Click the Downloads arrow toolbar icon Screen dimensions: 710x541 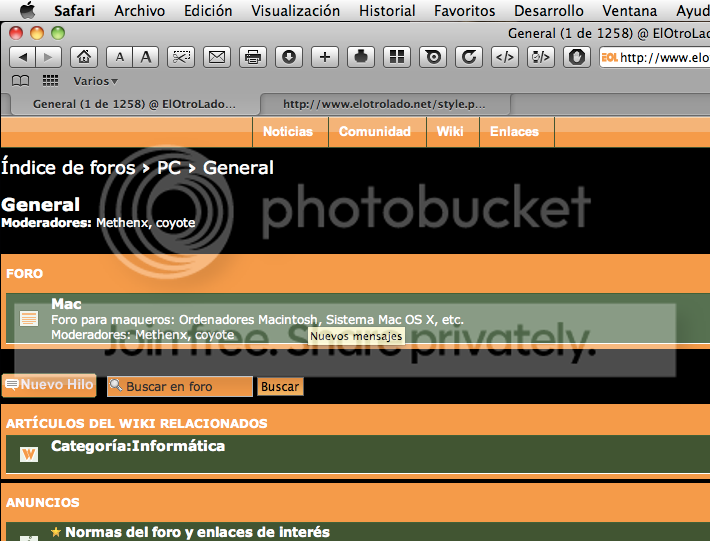[289, 57]
